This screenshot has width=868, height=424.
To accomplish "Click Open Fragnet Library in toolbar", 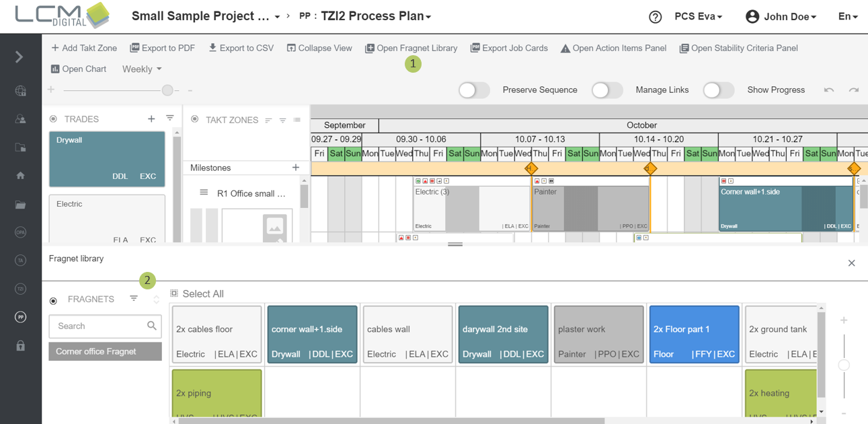I will pyautogui.click(x=411, y=48).
